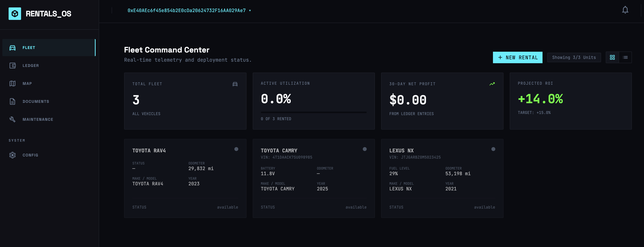Click the Showing 3/3 Units label
The image size is (644, 247).
point(574,58)
